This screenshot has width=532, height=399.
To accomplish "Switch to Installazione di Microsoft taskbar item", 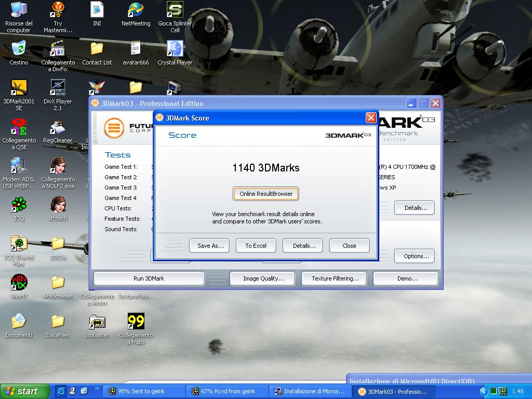I will (x=310, y=392).
